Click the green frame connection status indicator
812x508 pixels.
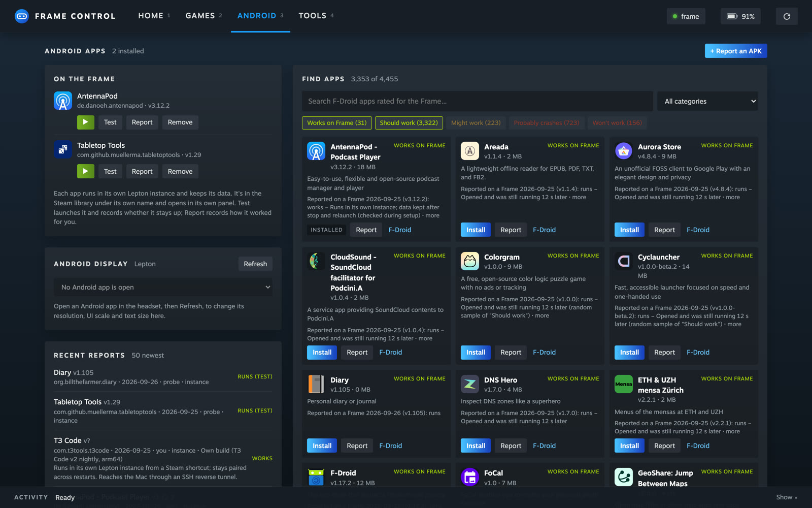(686, 16)
